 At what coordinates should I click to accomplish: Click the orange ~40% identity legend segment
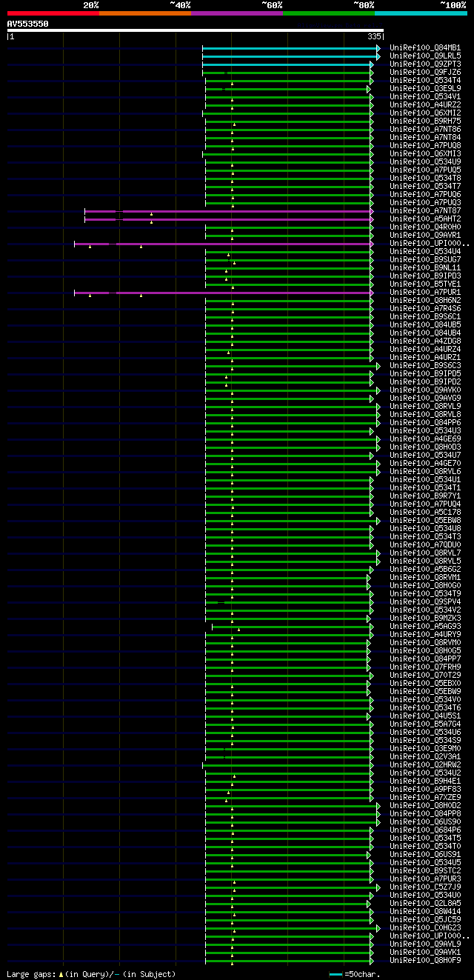pos(144,13)
